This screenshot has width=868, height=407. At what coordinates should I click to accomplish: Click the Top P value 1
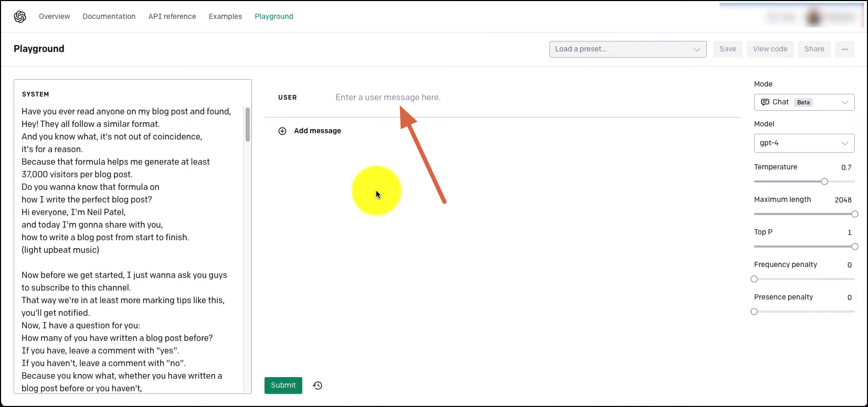[x=849, y=233]
